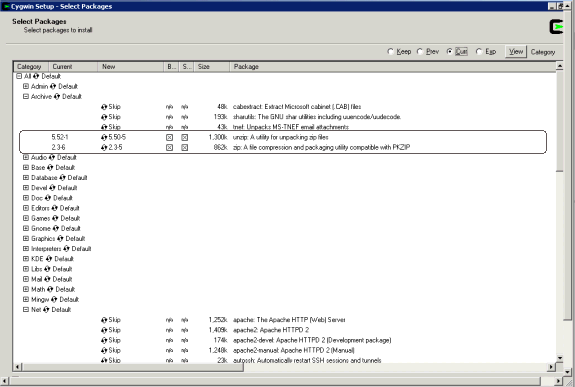The height and width of the screenshot is (387, 575).
Task: Expand the Base category node
Action: [x=26, y=168]
